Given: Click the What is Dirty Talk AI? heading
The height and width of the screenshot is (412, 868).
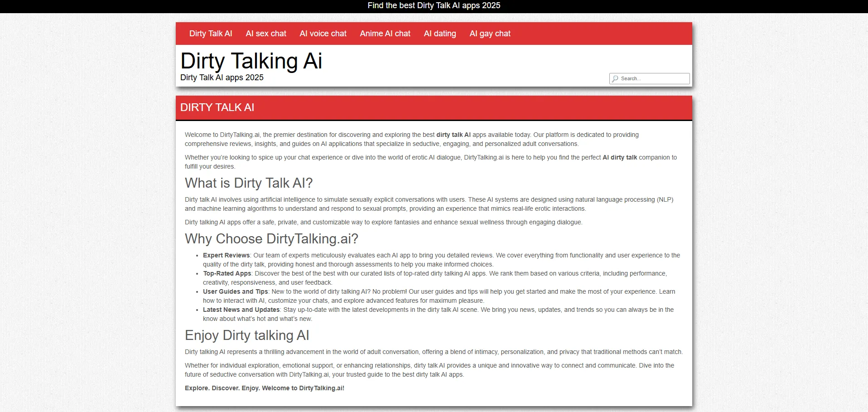Looking at the screenshot, I should coord(248,183).
